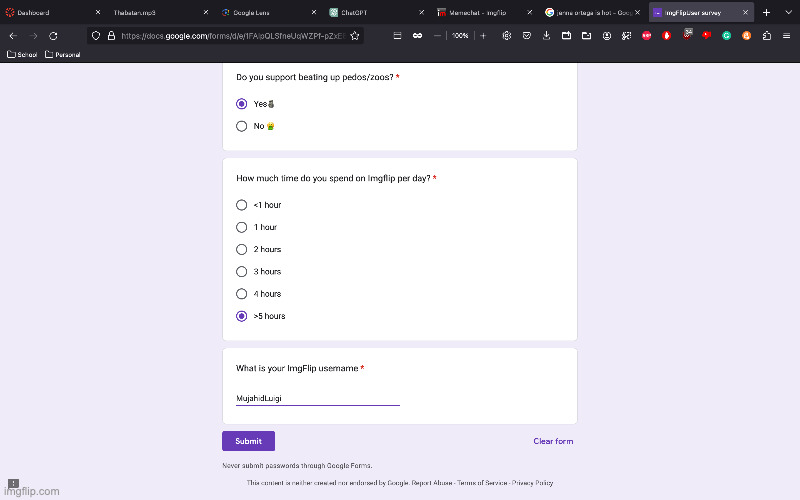Click the zoom in plus icon
The width and height of the screenshot is (800, 500).
pos(483,35)
